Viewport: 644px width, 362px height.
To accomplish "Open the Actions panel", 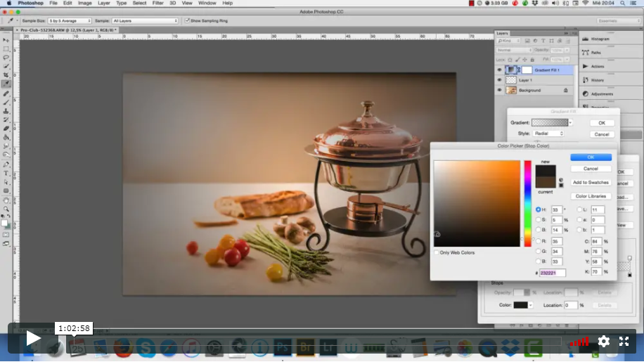I will pyautogui.click(x=598, y=66).
